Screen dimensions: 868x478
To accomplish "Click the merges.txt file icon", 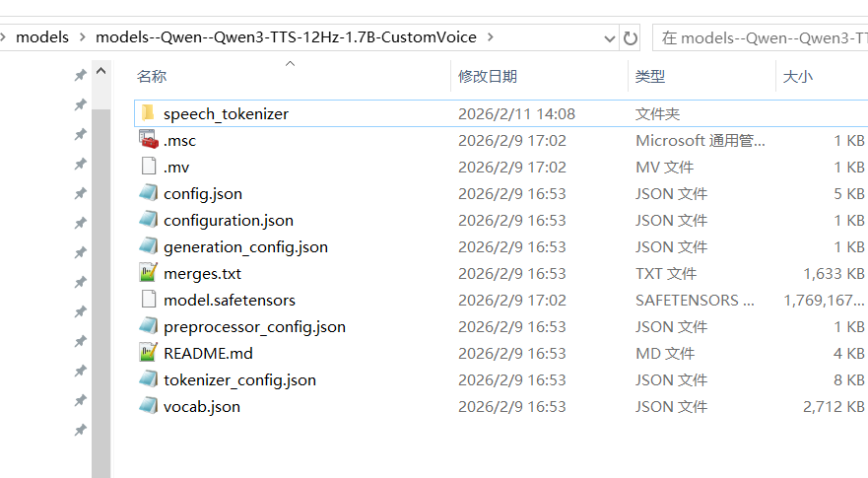I will pyautogui.click(x=148, y=273).
